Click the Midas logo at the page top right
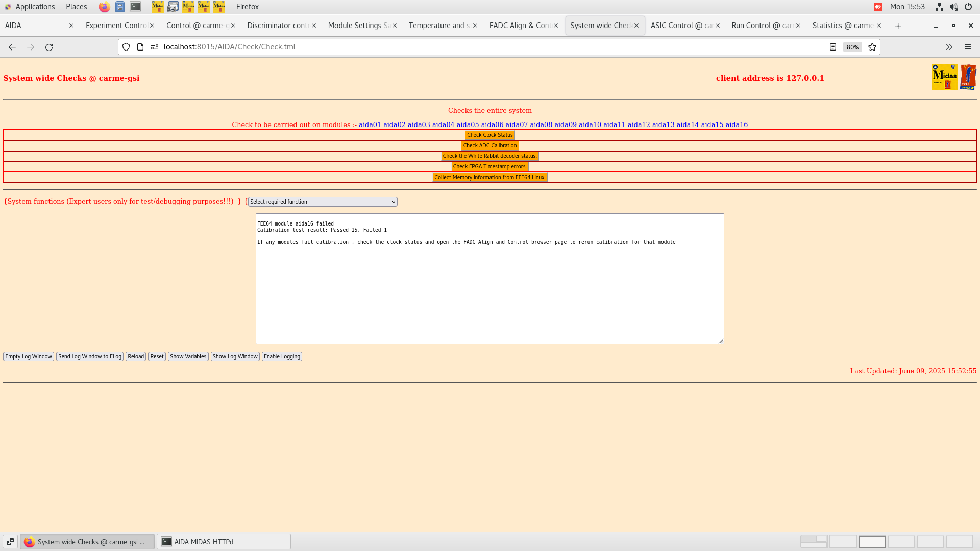This screenshot has height=551, width=980. (945, 77)
